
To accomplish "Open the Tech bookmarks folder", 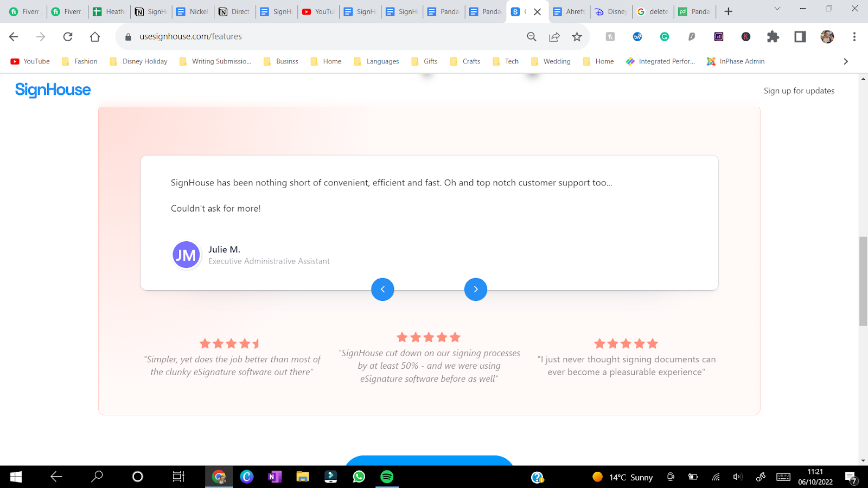I will pos(506,61).
